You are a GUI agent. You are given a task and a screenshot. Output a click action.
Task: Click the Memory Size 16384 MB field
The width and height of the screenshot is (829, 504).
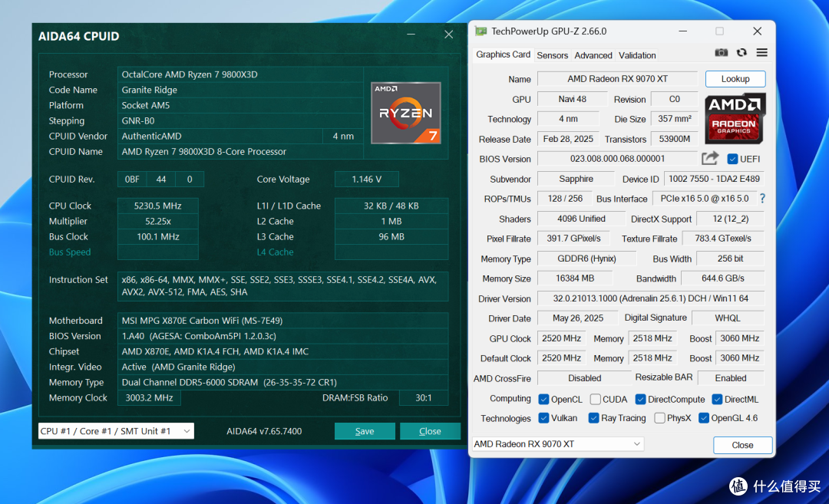[x=575, y=278]
